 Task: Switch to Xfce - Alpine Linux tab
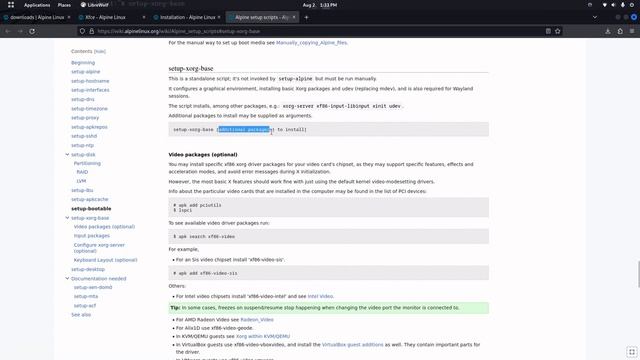coord(105,18)
